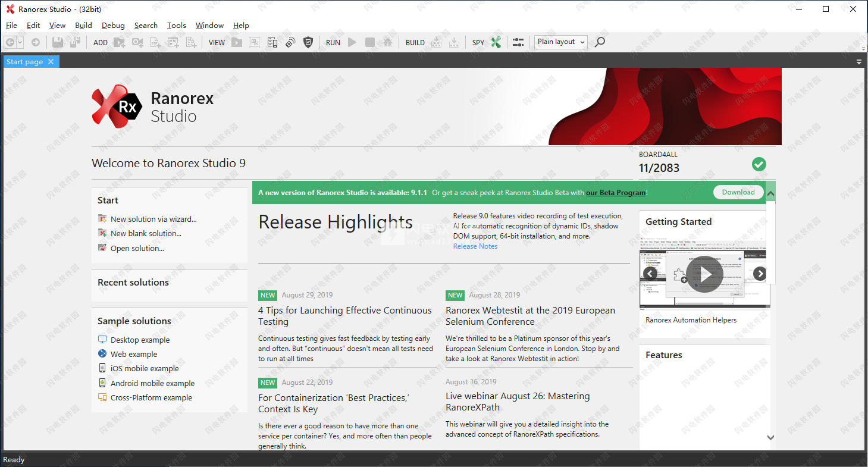Open the Edit menu
The height and width of the screenshot is (467, 868).
(x=33, y=26)
